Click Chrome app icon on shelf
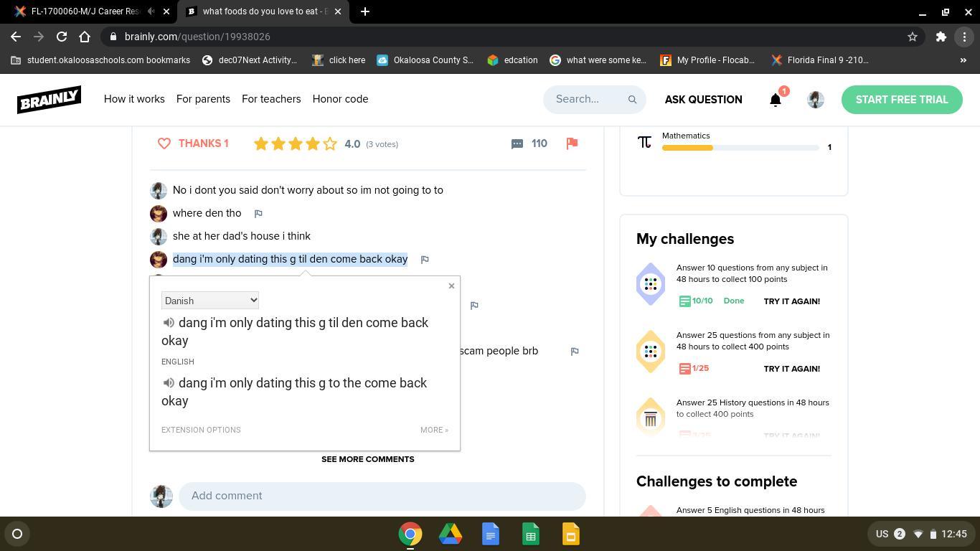Viewport: 980px width, 551px height. (410, 534)
